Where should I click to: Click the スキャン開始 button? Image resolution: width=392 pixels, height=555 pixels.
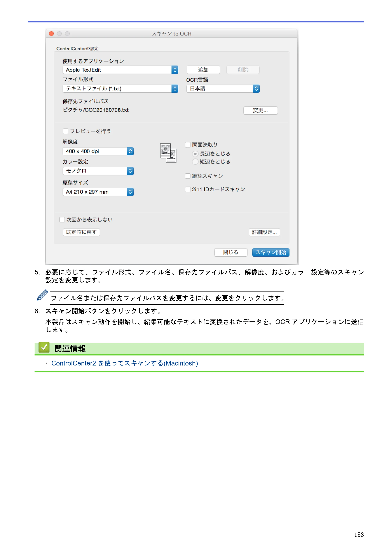tap(271, 252)
